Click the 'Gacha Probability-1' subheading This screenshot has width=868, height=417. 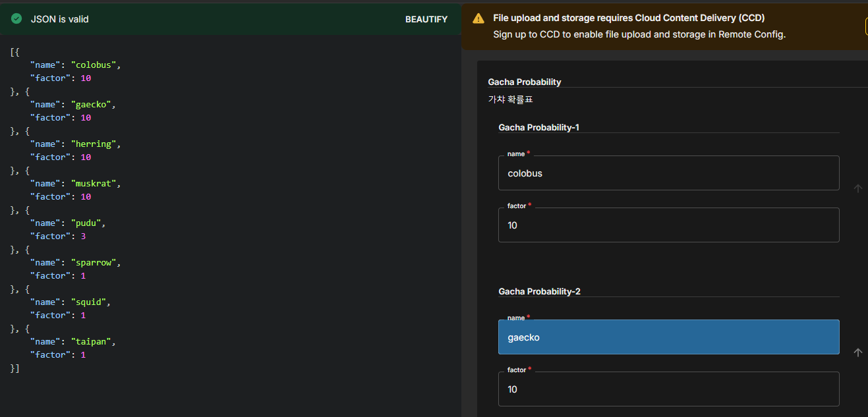[538, 127]
